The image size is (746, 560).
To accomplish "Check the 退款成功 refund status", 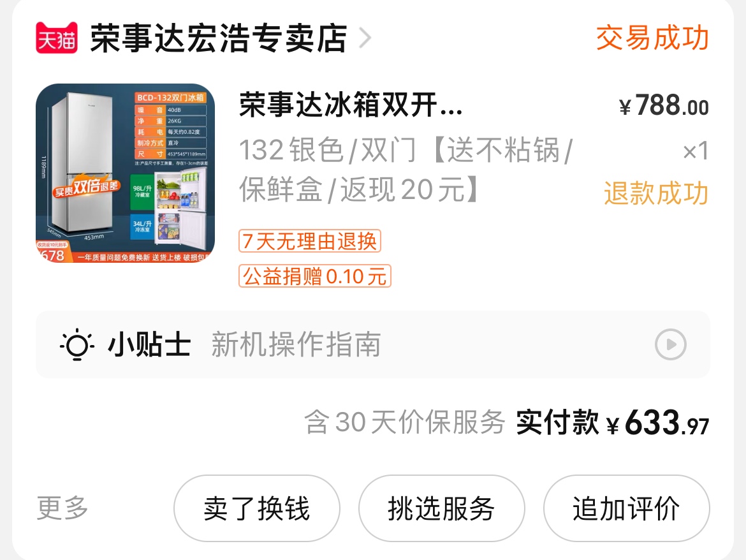I will point(657,193).
